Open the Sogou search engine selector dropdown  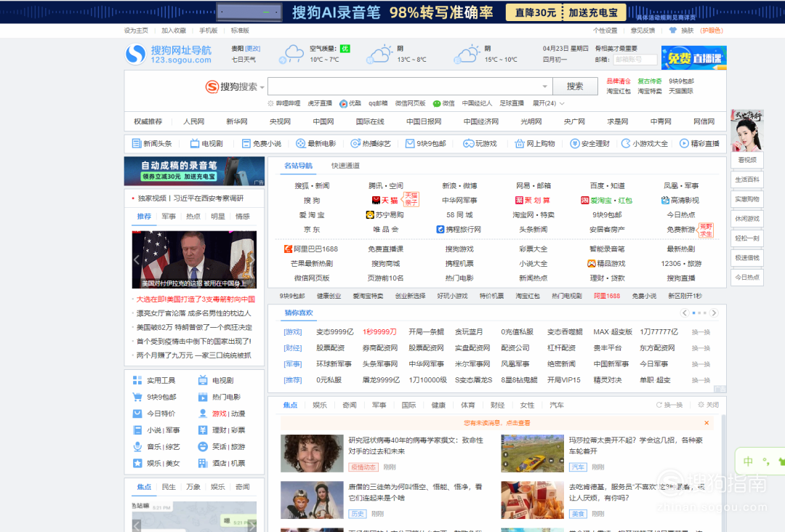pyautogui.click(x=262, y=88)
